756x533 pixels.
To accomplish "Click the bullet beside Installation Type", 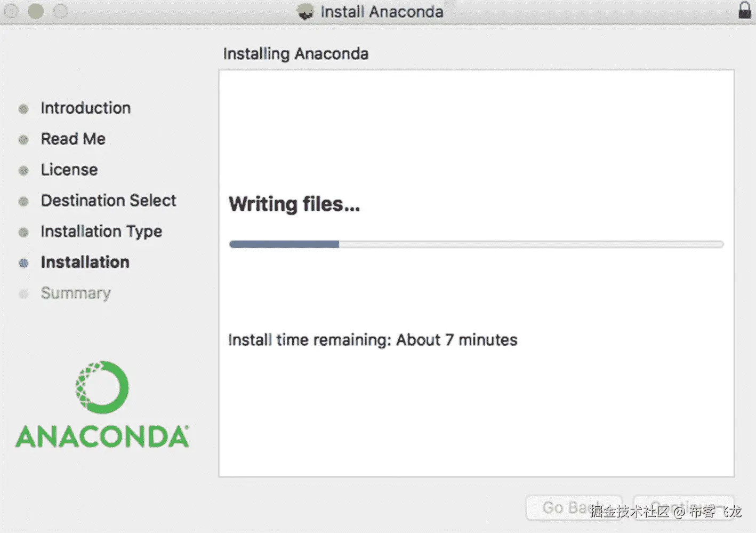I will tap(23, 233).
